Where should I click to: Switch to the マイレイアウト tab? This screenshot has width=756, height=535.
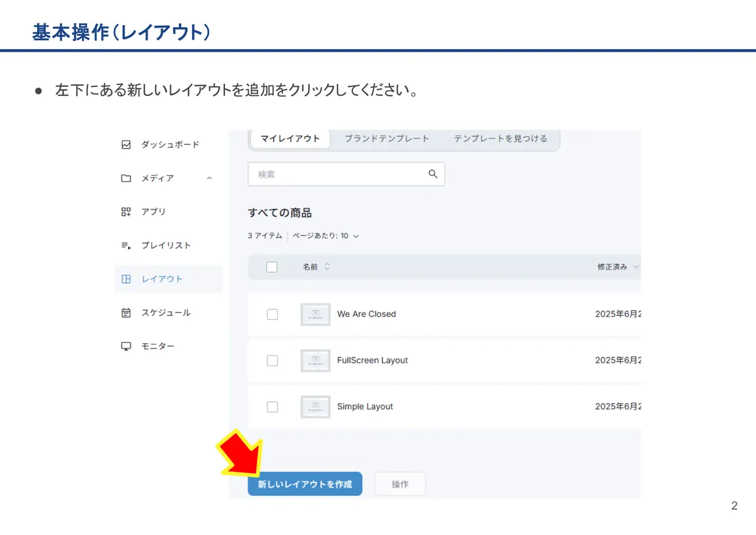(x=290, y=139)
